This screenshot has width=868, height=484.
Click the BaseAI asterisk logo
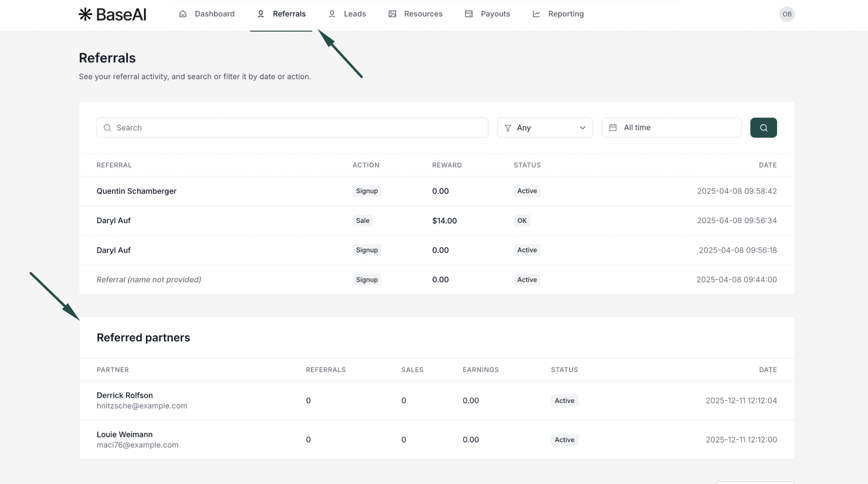pos(85,14)
